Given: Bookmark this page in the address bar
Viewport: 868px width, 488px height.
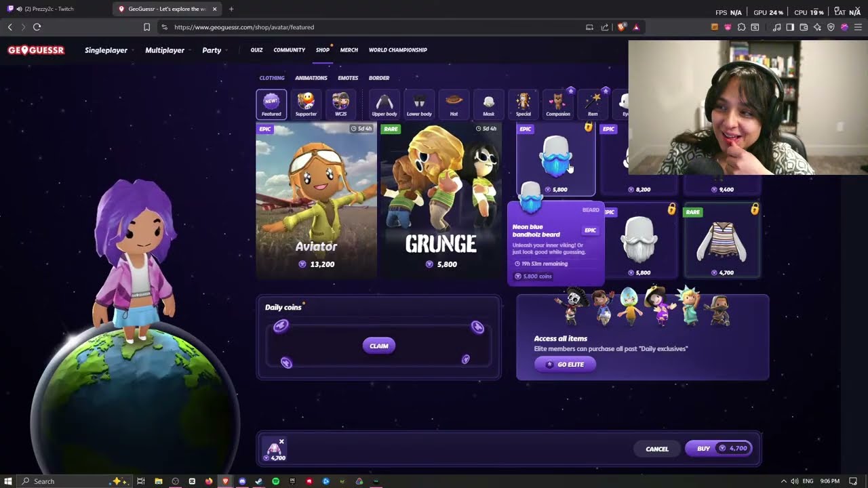Looking at the screenshot, I should pos(146,27).
